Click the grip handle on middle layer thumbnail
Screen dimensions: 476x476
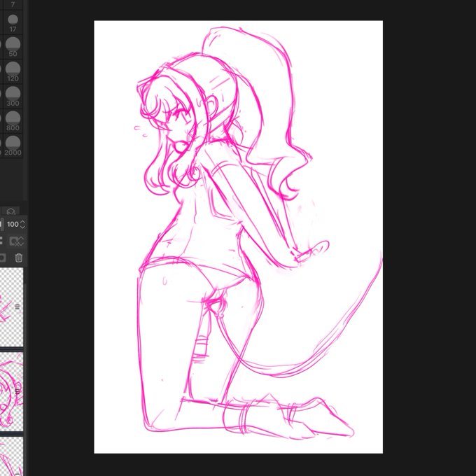point(17,391)
